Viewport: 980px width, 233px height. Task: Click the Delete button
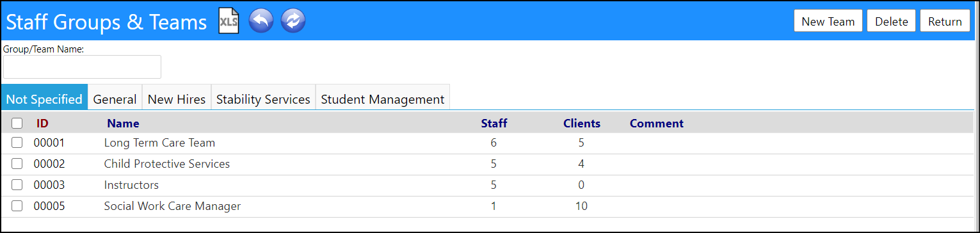(x=891, y=21)
